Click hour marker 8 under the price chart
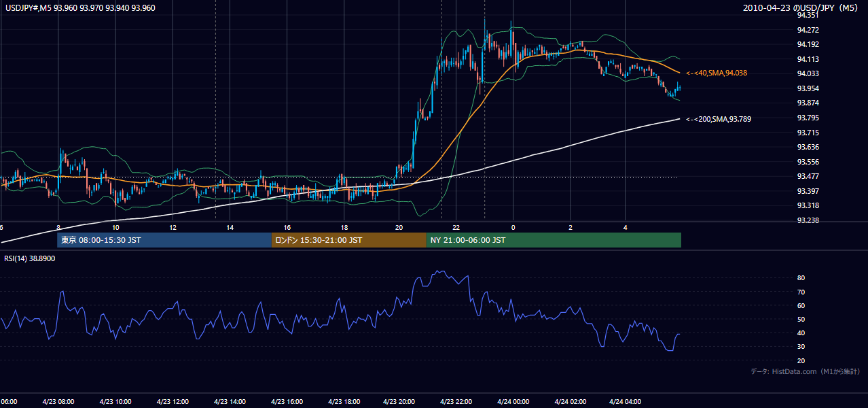The image size is (868, 408). tap(58, 227)
